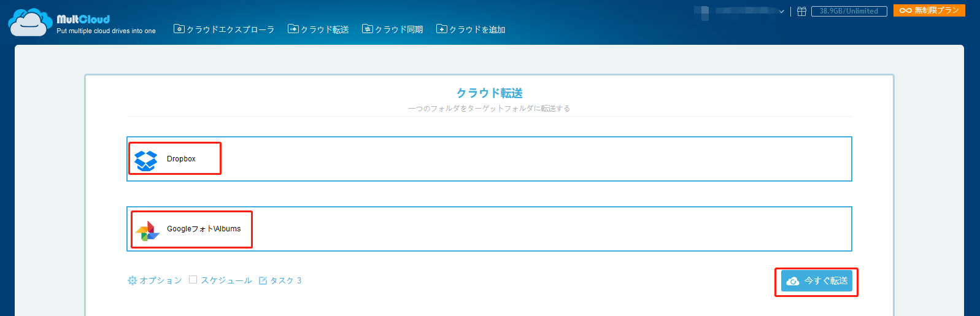Click the タスク edit note icon
Screen dimensions: 980x316
pos(263,280)
